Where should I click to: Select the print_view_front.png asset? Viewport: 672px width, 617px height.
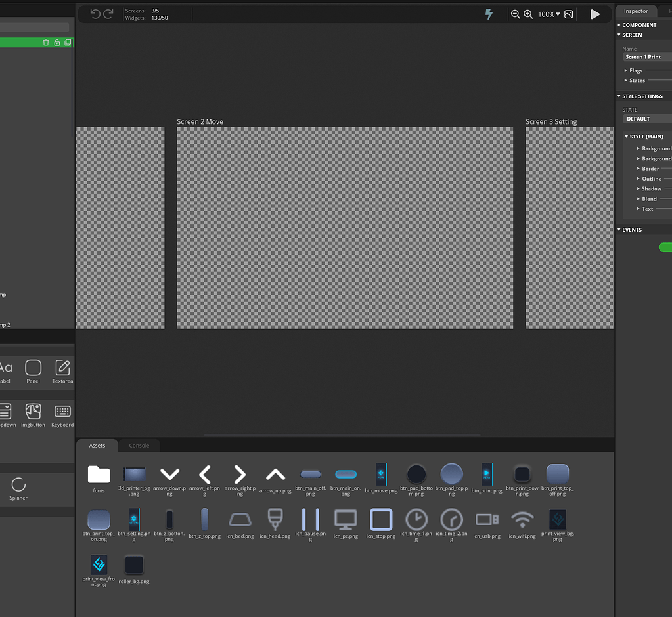click(x=99, y=570)
